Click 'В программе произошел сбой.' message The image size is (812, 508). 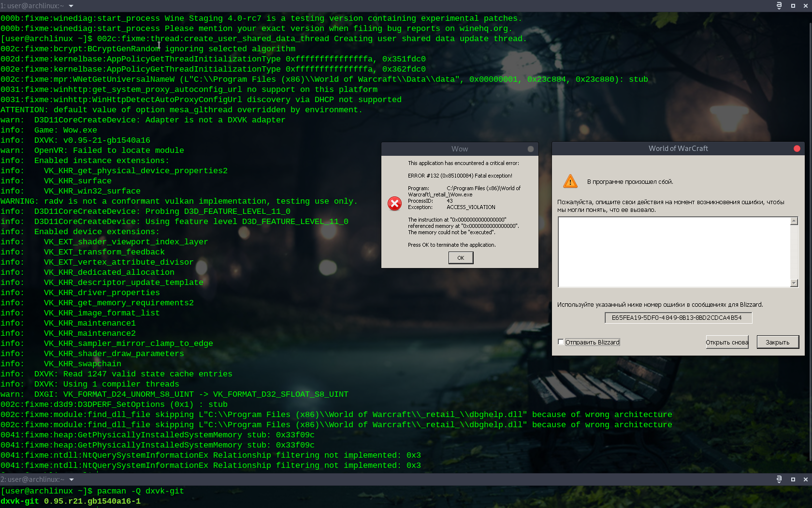630,182
